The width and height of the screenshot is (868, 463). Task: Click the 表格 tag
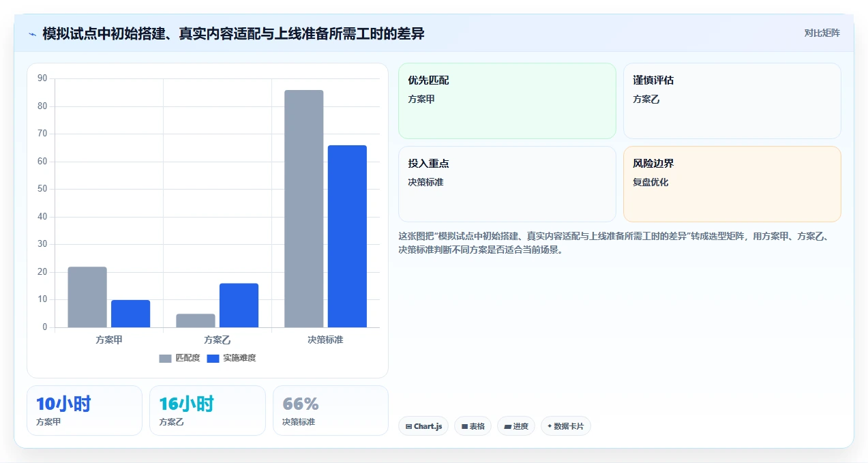[473, 426]
